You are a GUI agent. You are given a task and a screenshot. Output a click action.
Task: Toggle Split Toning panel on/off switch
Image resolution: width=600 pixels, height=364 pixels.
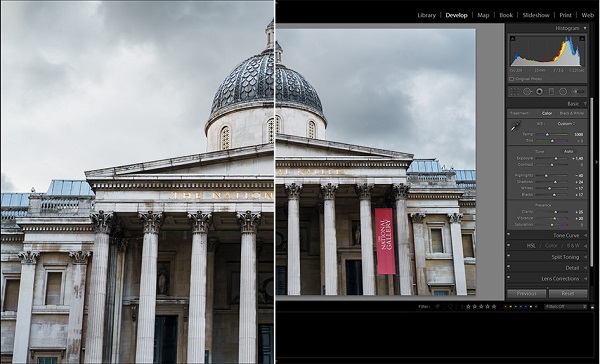(509, 256)
